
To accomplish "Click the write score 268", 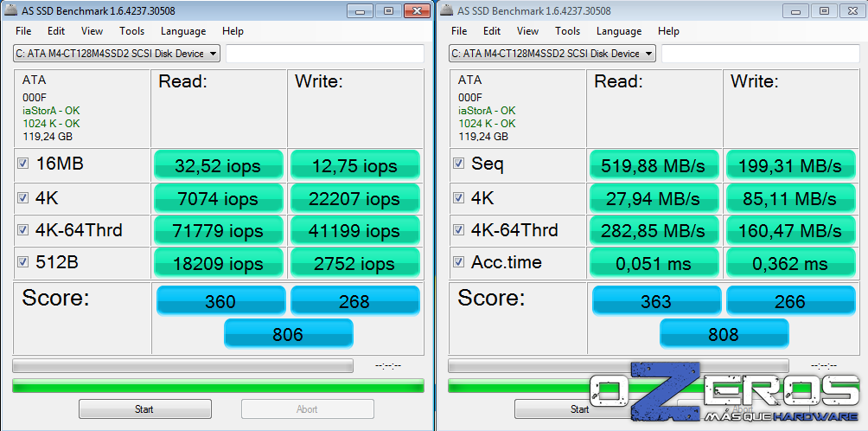I will (x=355, y=301).
